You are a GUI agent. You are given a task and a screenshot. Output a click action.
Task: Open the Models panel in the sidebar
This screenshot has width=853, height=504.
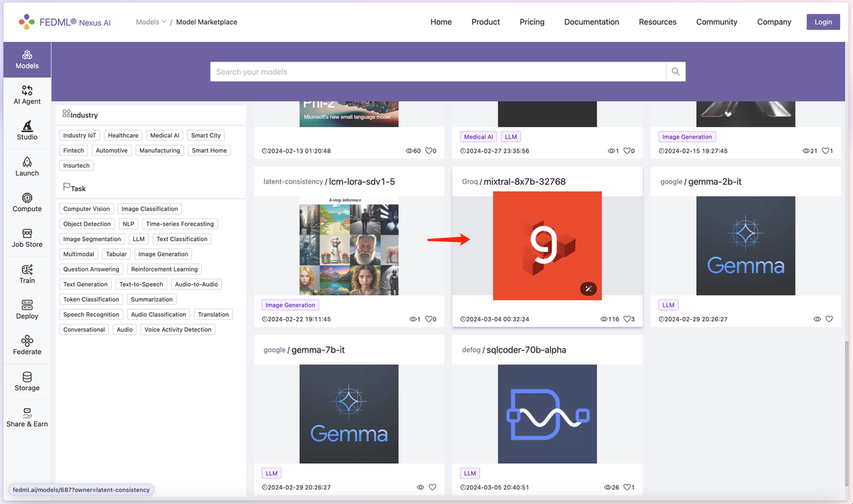26,60
